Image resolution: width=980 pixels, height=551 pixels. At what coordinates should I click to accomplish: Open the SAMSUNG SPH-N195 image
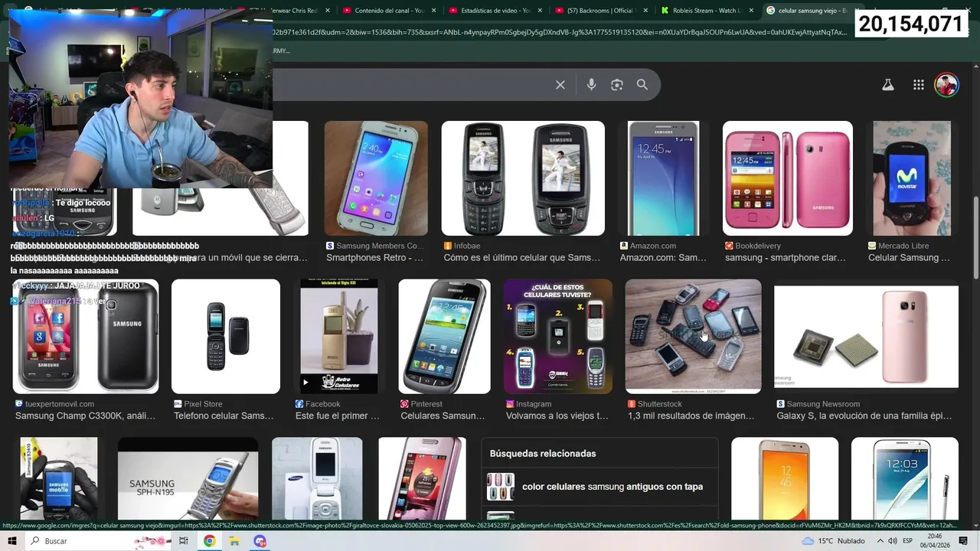pos(188,479)
